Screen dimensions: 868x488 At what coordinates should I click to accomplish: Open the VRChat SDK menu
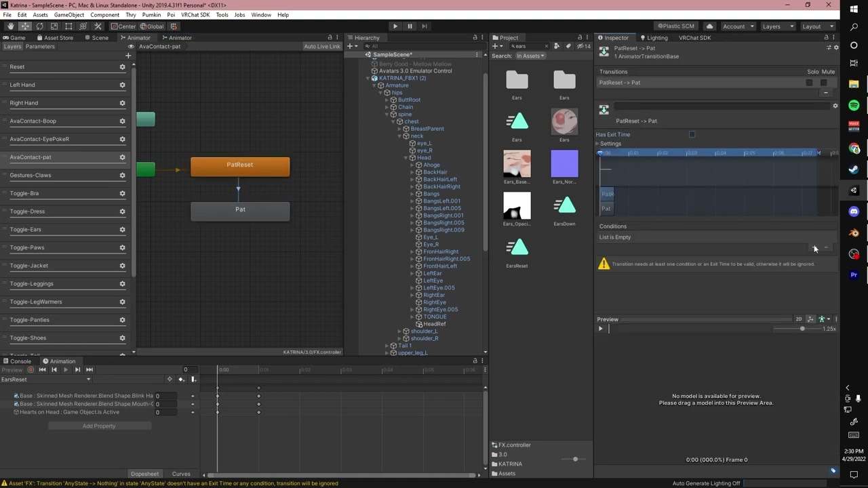click(195, 15)
